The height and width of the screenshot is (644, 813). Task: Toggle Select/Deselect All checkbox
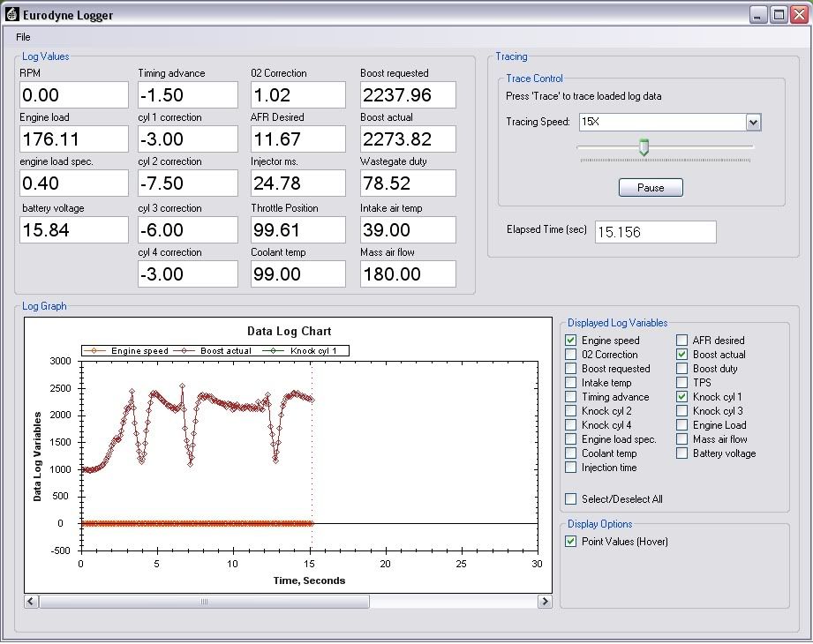pyautogui.click(x=570, y=499)
